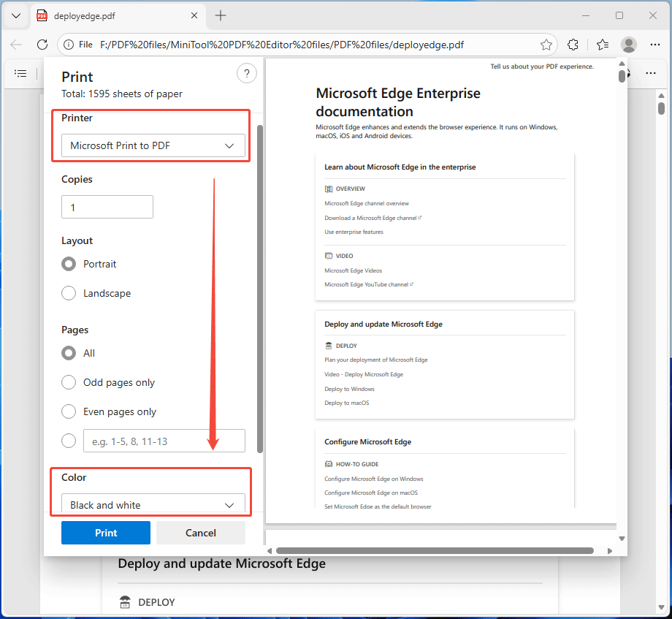The image size is (672, 619).
Task: Expand the browser tab list chevron
Action: point(15,15)
